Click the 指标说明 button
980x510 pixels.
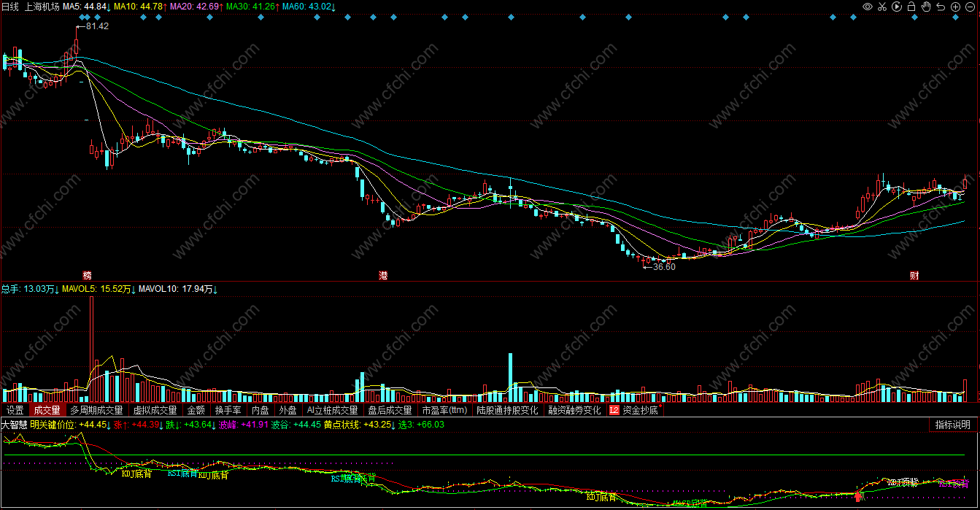(953, 425)
